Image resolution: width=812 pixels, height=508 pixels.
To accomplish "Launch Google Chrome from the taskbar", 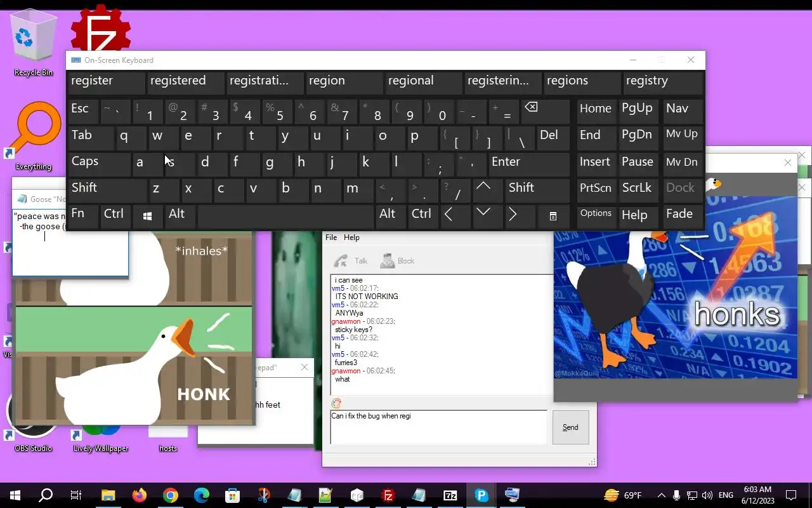I will 170,495.
